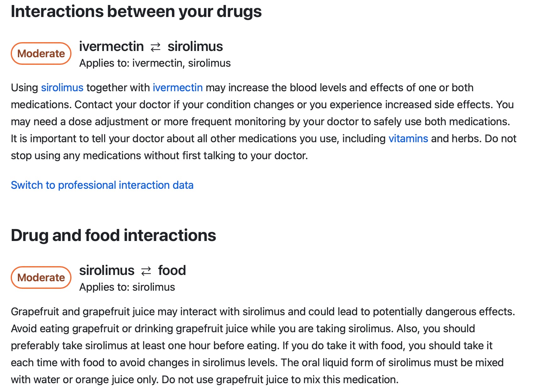Click the food word in interaction title
The height and width of the screenshot is (392, 539).
click(172, 270)
